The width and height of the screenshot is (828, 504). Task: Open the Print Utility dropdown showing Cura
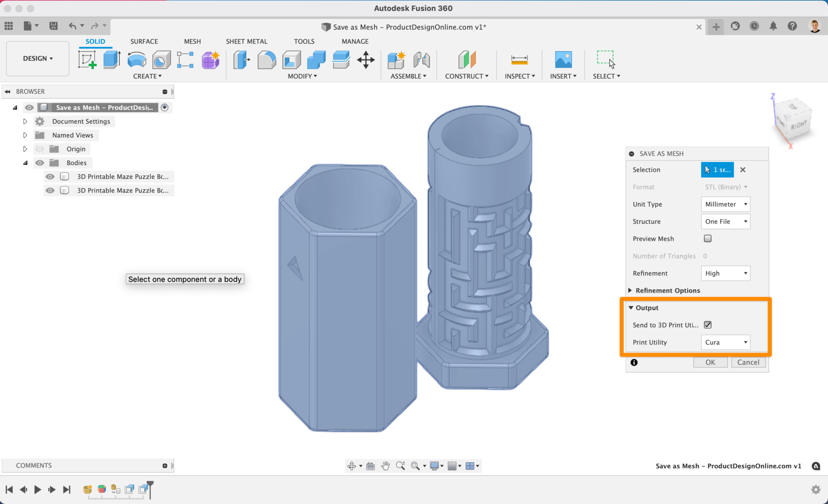(x=725, y=342)
